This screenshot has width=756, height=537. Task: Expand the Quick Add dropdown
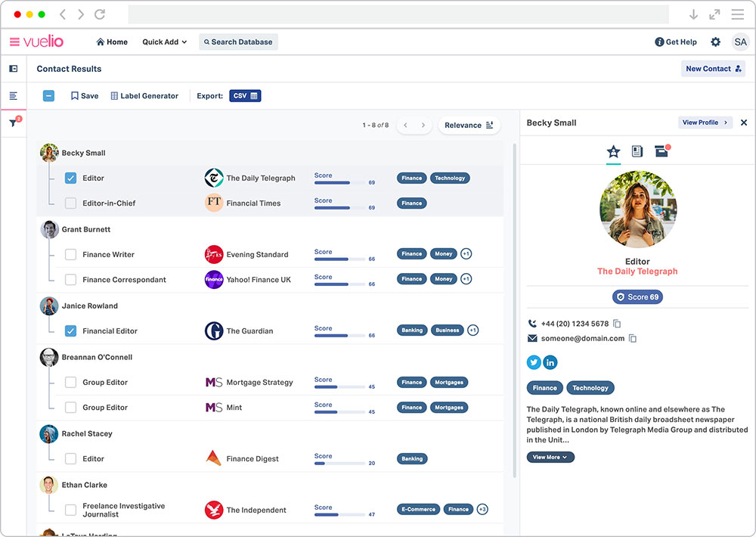tap(164, 42)
